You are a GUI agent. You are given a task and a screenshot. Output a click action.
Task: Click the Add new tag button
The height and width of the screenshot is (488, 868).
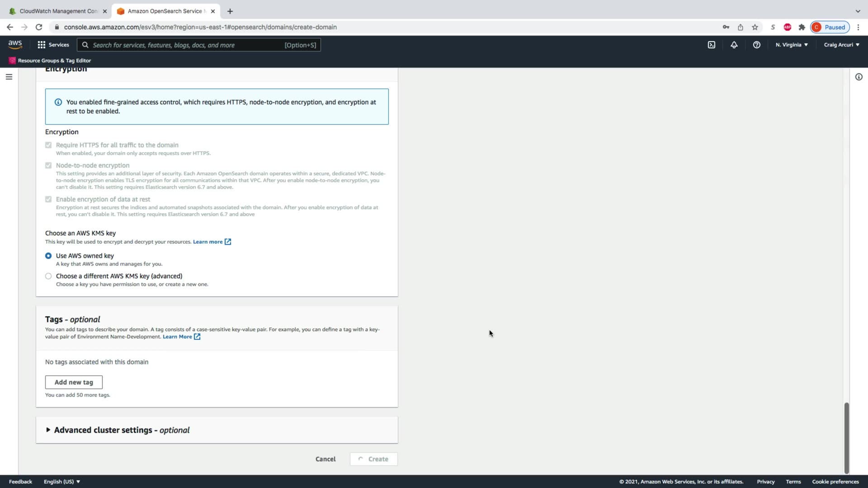click(74, 382)
